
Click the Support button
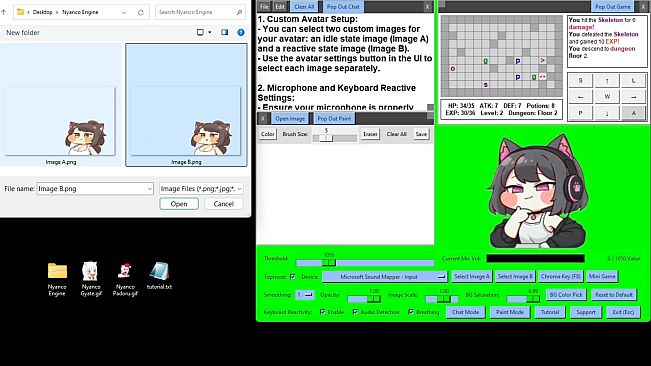pyautogui.click(x=586, y=312)
